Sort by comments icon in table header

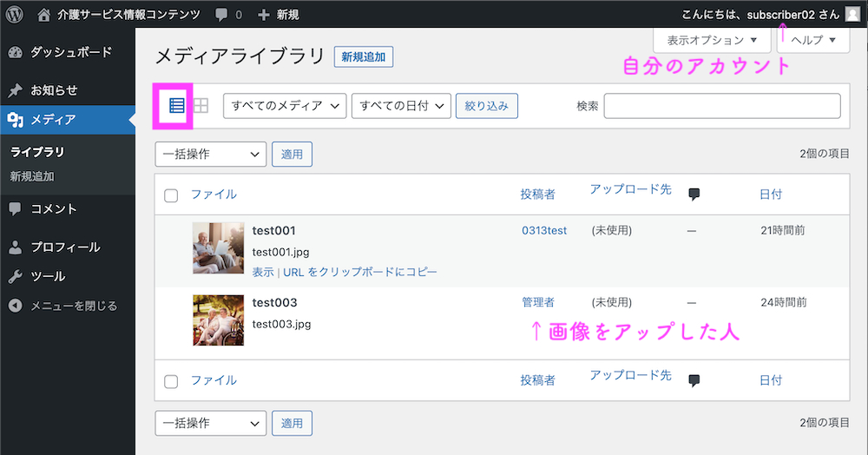[694, 194]
